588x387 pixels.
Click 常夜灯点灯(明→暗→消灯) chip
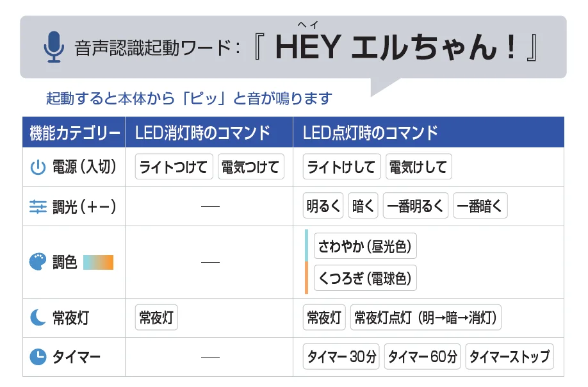click(425, 317)
